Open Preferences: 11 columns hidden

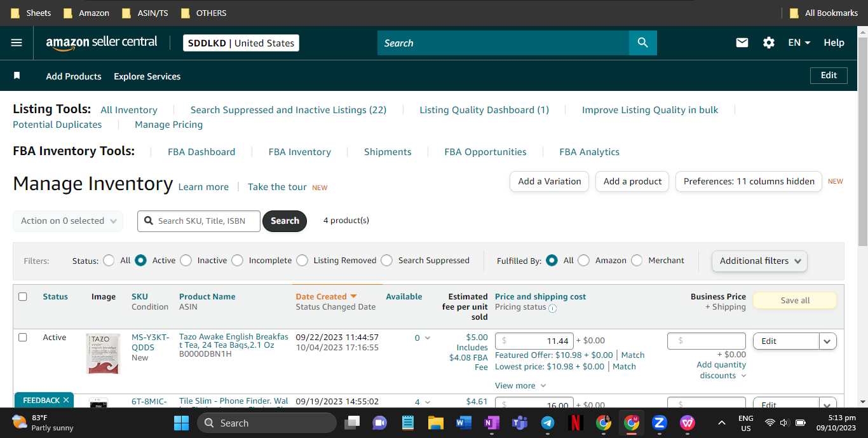point(749,181)
